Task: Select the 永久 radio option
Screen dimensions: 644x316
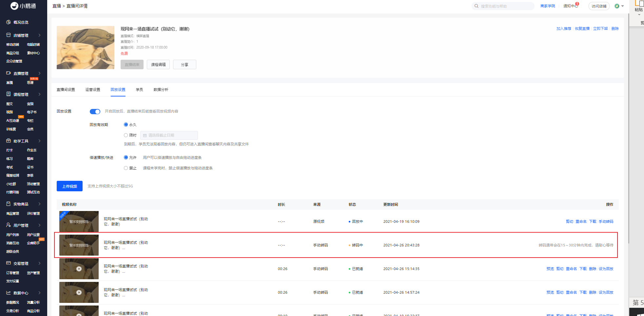Action: (126, 125)
